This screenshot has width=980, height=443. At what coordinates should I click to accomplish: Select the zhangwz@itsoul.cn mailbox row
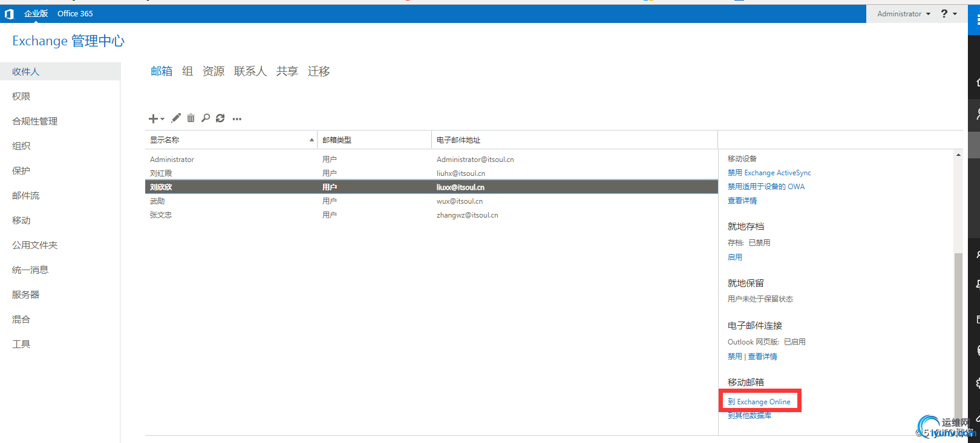pyautogui.click(x=431, y=215)
